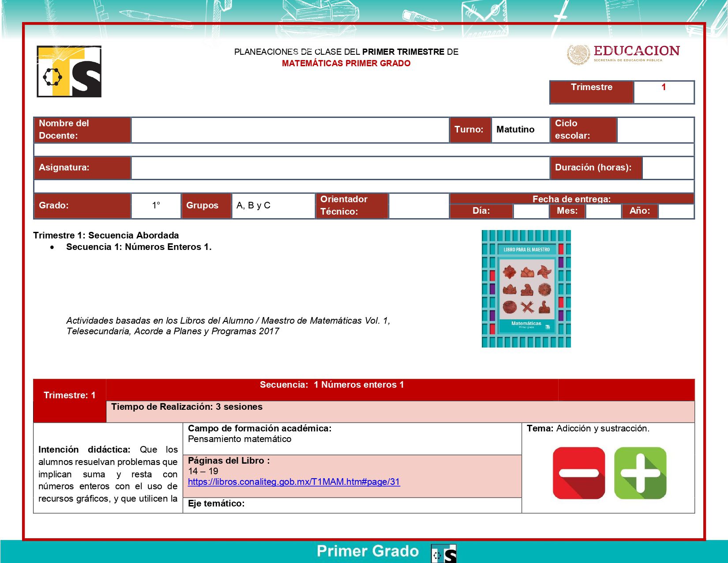
Task: Click 'Trimestre 1: Secuencia Abordada' heading
Action: (106, 235)
